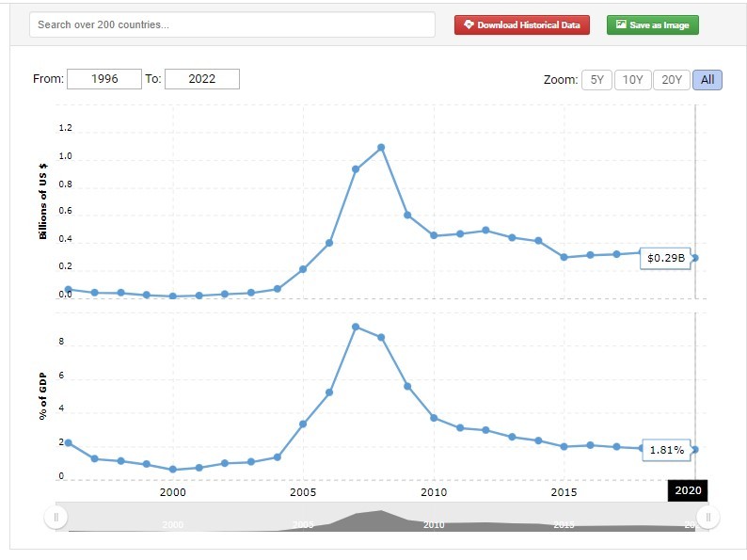Click the peak data point of the billions chart
The image size is (747, 560).
pos(381,148)
